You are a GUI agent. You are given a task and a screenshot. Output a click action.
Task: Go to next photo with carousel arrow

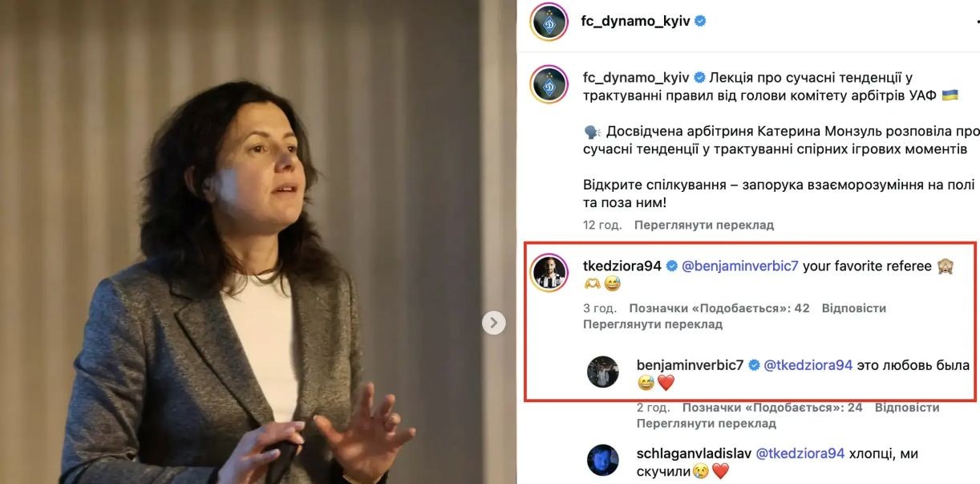click(494, 323)
